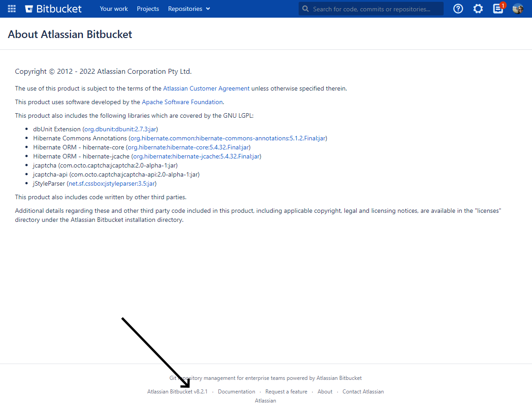Viewport: 532px width, 417px height.
Task: Click the magnifier icon in search box
Action: click(305, 9)
